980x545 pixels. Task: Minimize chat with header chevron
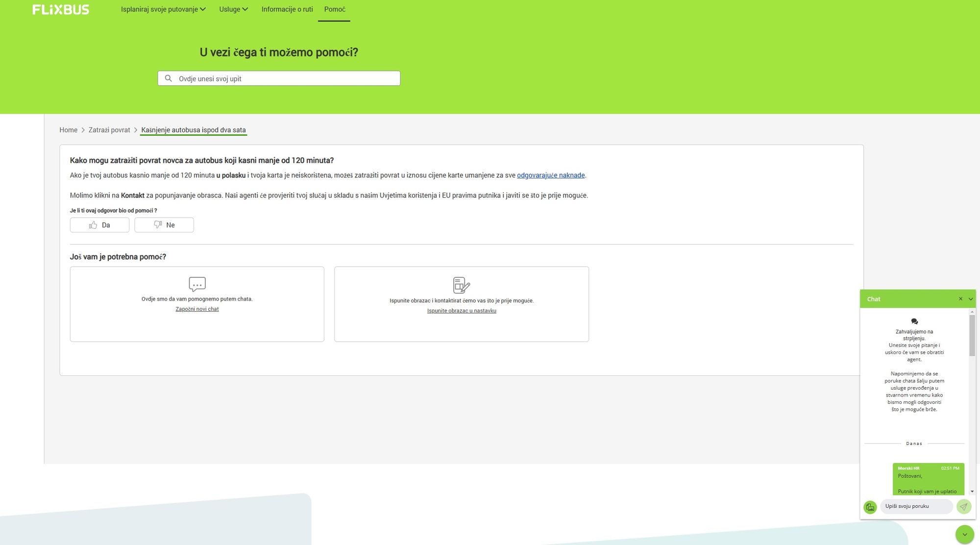click(971, 299)
